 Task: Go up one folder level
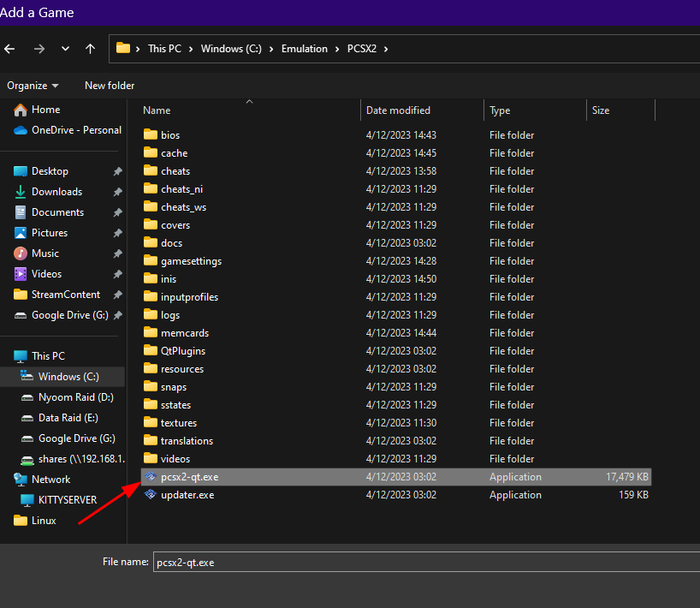[90, 49]
